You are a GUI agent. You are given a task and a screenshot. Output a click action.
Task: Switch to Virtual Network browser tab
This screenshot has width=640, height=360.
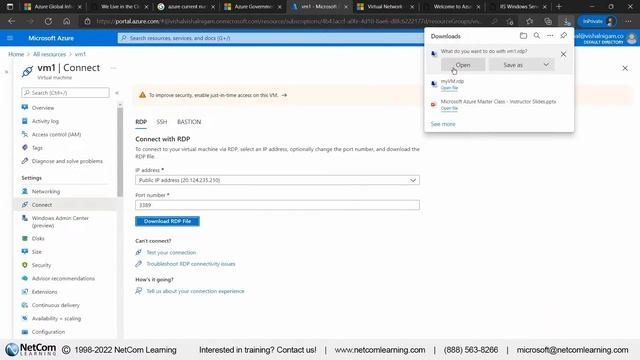point(386,7)
